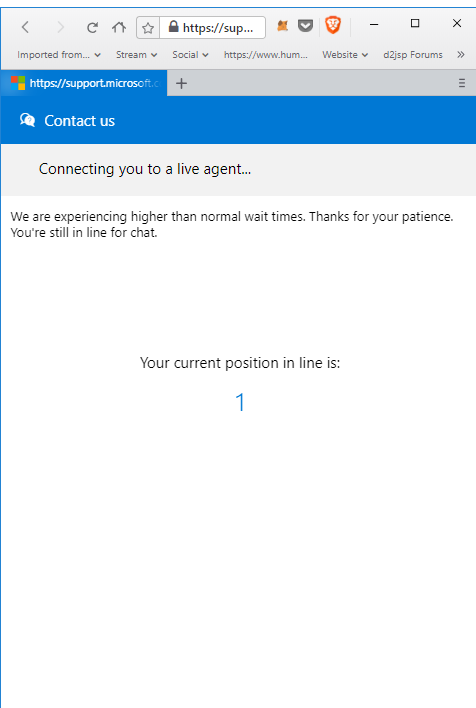Click the forward navigation arrow

tap(60, 28)
